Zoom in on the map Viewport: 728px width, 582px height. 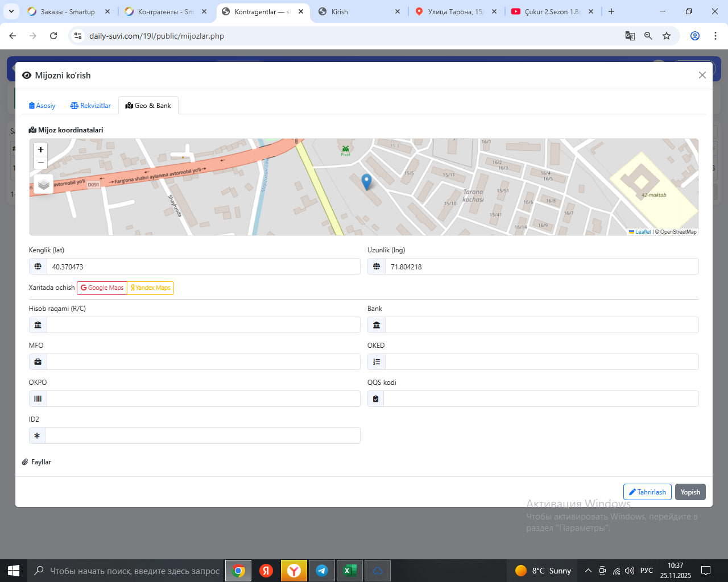(x=40, y=149)
